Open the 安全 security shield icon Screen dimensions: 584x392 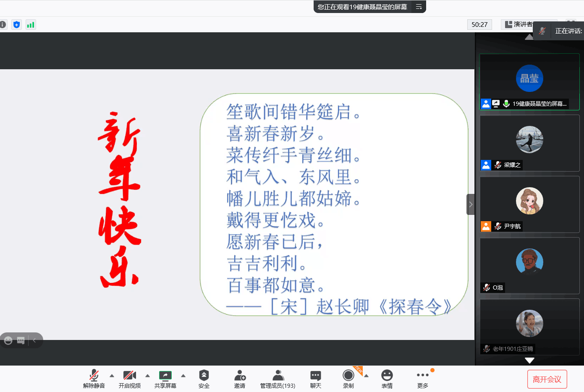(x=204, y=375)
